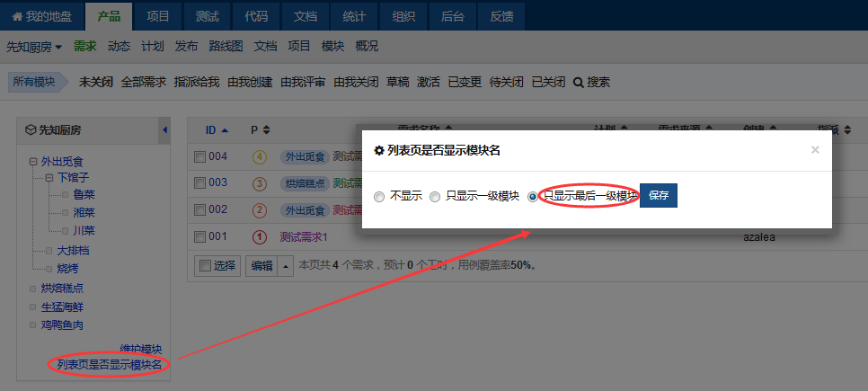Click the azalea creator name
The height and width of the screenshot is (391, 868).
click(x=759, y=237)
